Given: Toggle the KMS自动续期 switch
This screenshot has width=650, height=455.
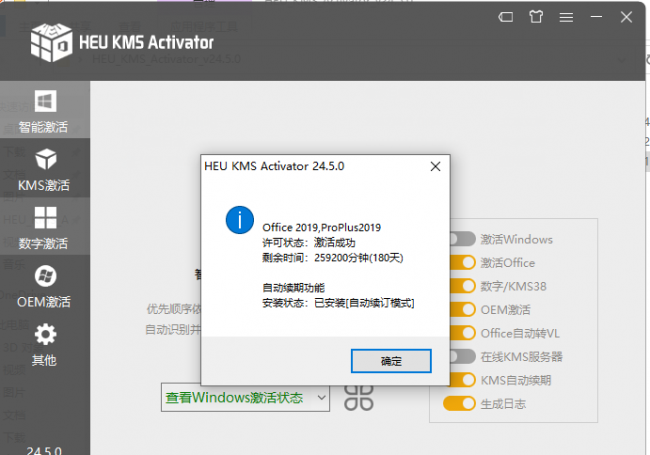Looking at the screenshot, I should 463,380.
